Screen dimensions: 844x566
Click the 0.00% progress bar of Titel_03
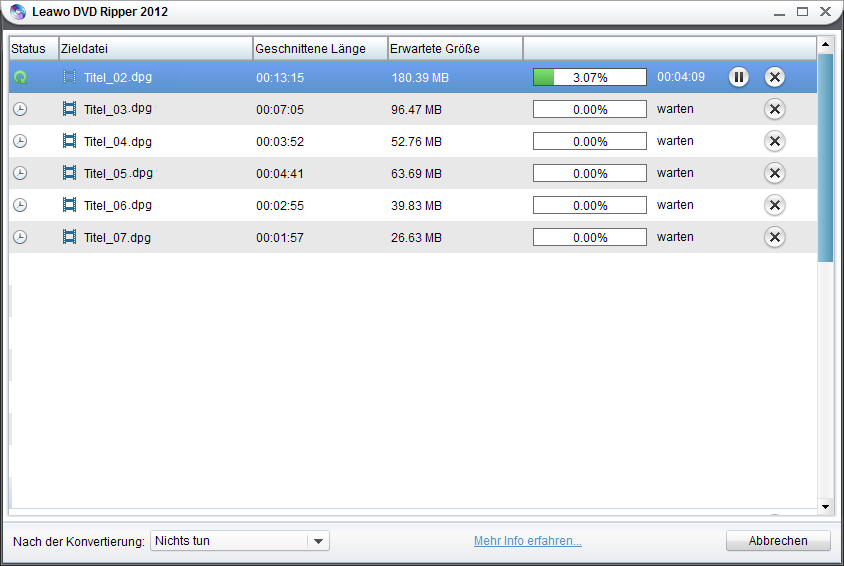[x=590, y=109]
